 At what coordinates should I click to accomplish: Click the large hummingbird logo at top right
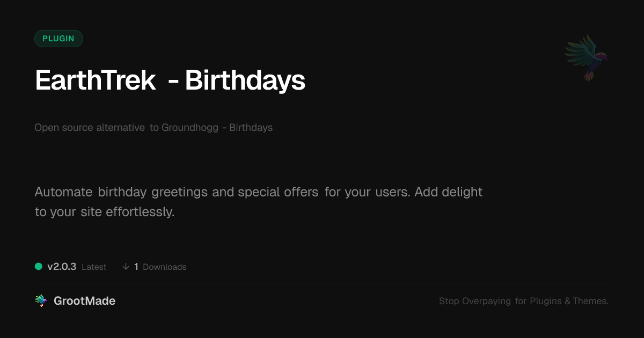[586, 57]
